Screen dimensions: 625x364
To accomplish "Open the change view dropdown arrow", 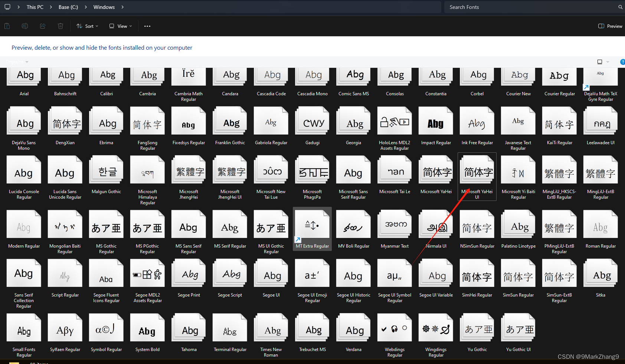I will pyautogui.click(x=608, y=62).
